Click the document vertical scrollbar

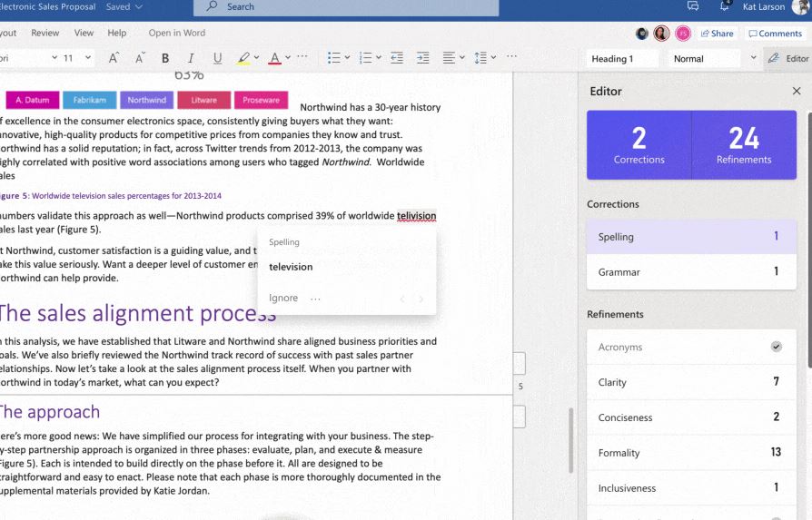pyautogui.click(x=570, y=440)
